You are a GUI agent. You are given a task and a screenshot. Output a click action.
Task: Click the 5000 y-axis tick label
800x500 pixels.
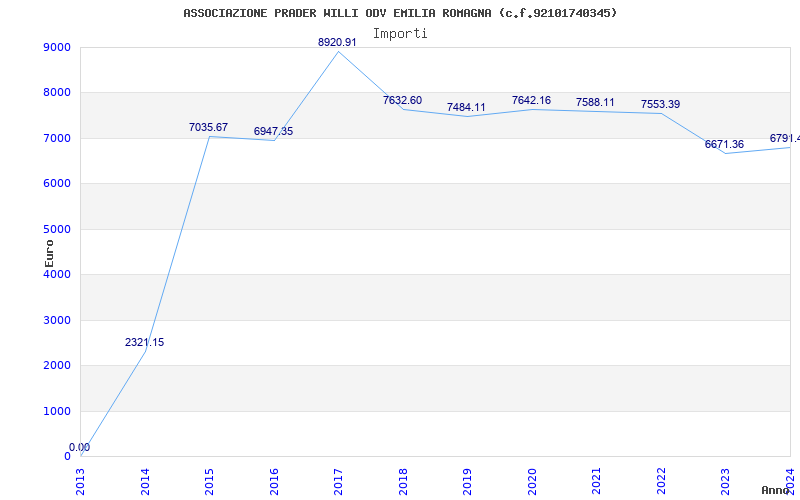tap(57, 230)
